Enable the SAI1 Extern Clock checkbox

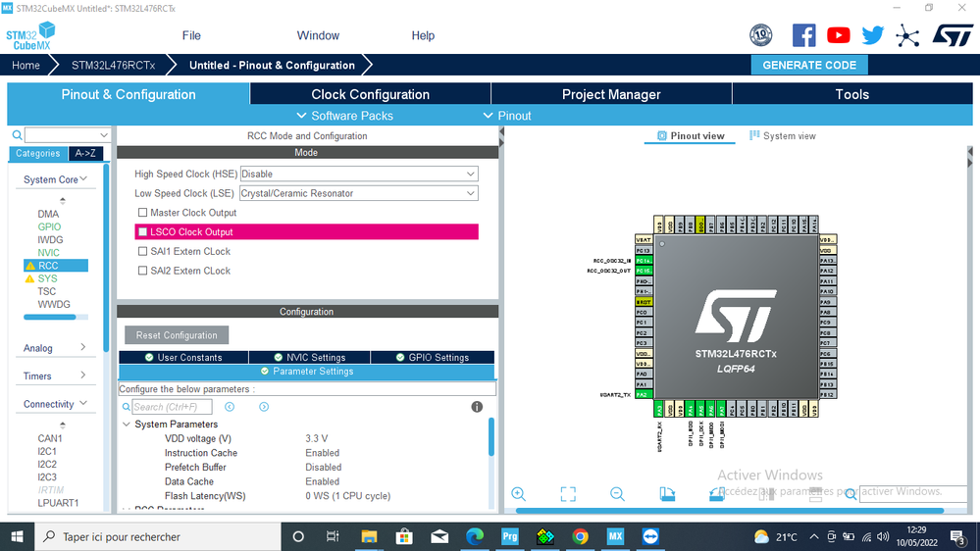tap(142, 251)
